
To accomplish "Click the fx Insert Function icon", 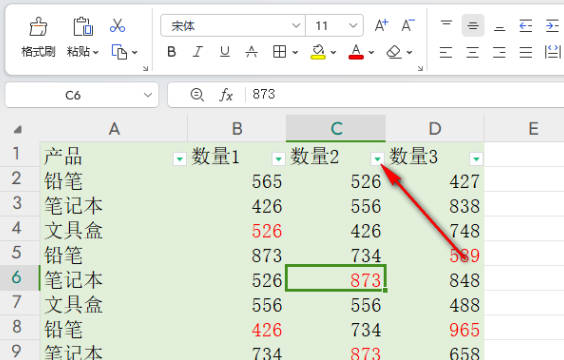I will coord(226,95).
